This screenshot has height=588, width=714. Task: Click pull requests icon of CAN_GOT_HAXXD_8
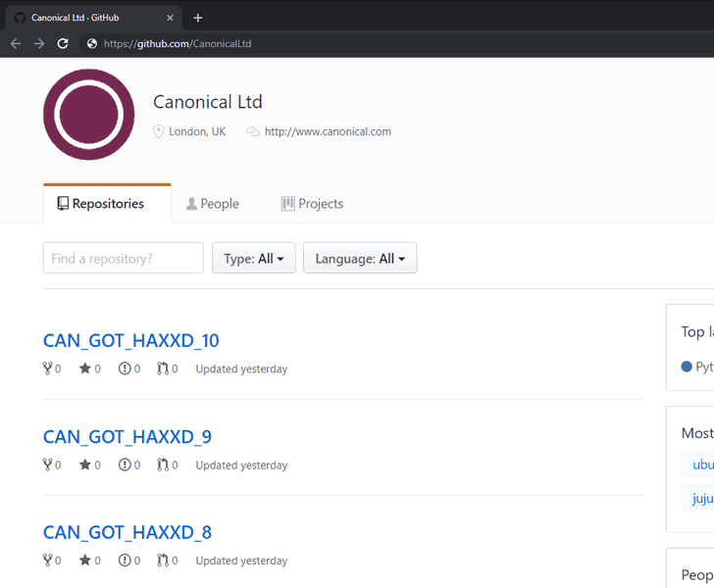pyautogui.click(x=163, y=561)
